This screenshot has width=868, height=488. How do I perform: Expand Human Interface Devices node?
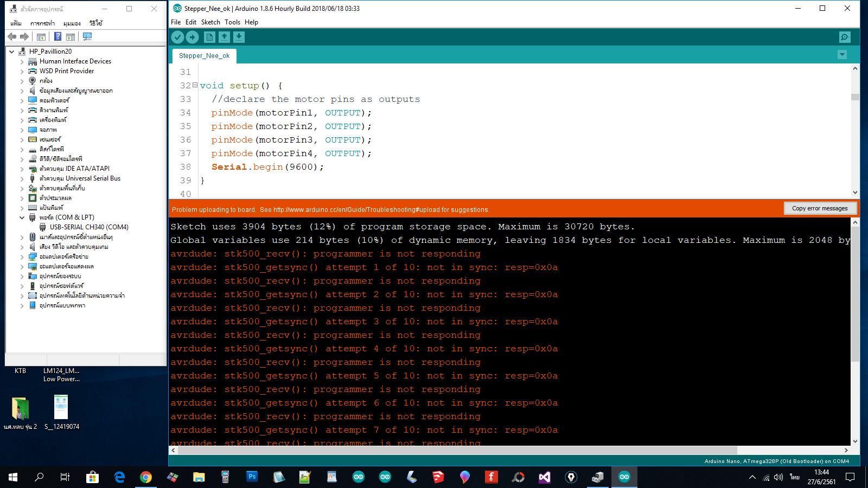[x=22, y=61]
